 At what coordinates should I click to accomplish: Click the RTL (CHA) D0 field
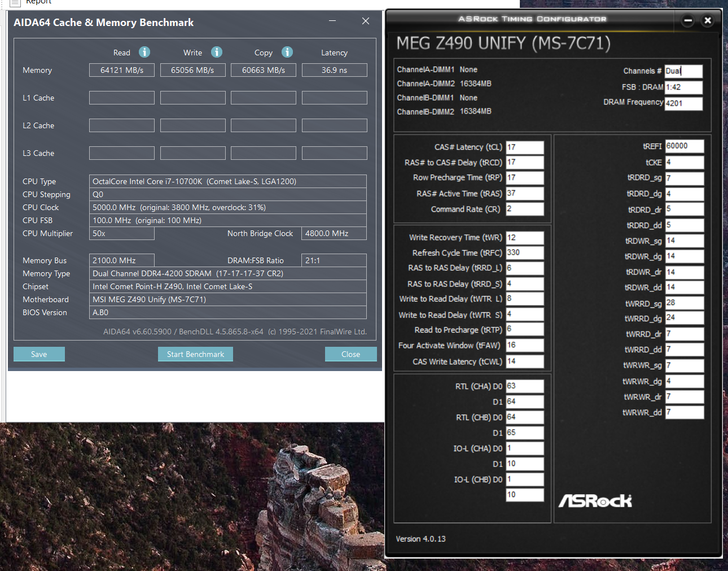tap(525, 386)
